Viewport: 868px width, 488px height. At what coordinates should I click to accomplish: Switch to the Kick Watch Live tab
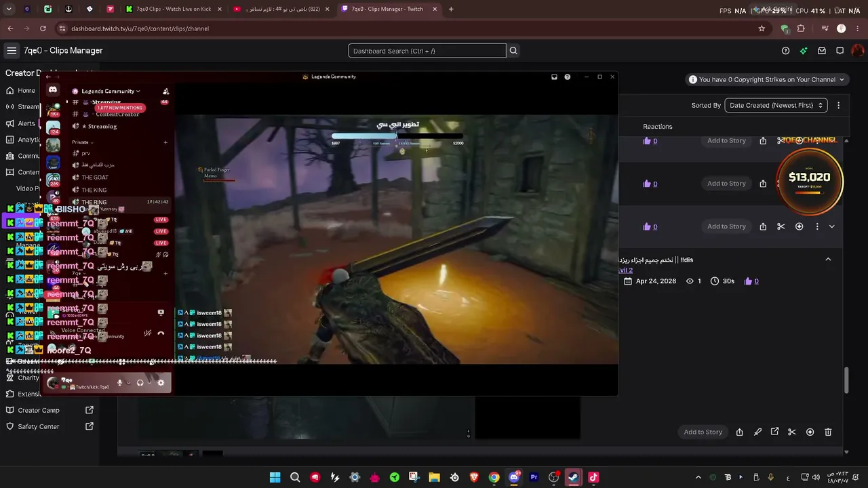pyautogui.click(x=173, y=9)
